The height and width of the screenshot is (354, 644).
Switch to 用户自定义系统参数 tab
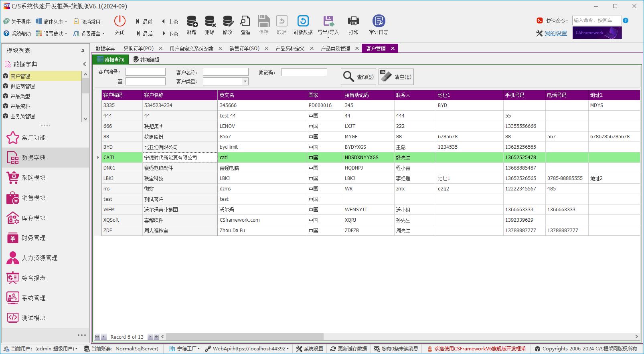coord(191,49)
